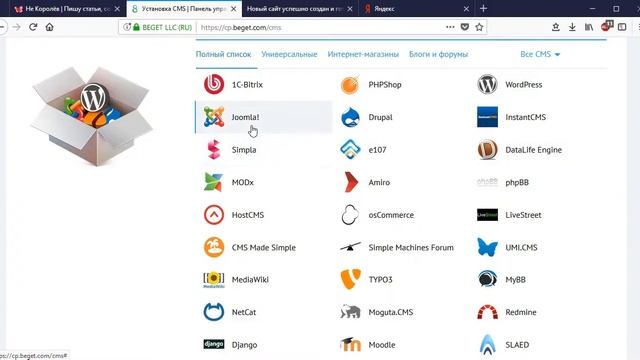The width and height of the screenshot is (640, 360).
Task: Click the InstantCMS logo icon
Action: point(487,117)
